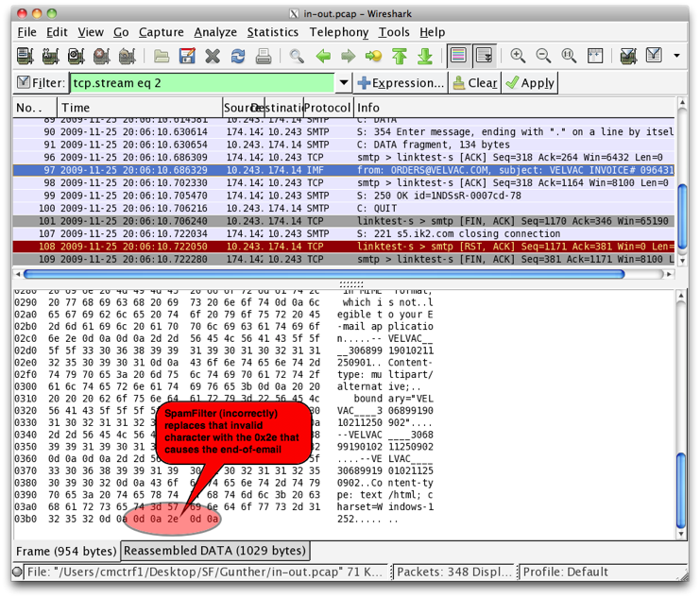This screenshot has width=700, height=598.
Task: Click the save capture file icon
Action: pos(187,57)
